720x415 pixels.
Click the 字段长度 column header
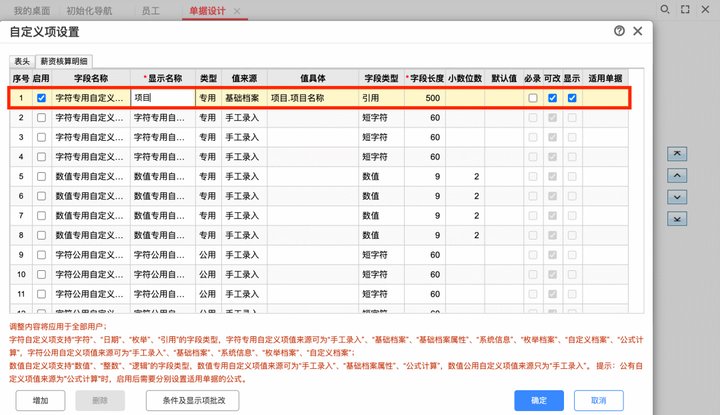click(x=425, y=79)
